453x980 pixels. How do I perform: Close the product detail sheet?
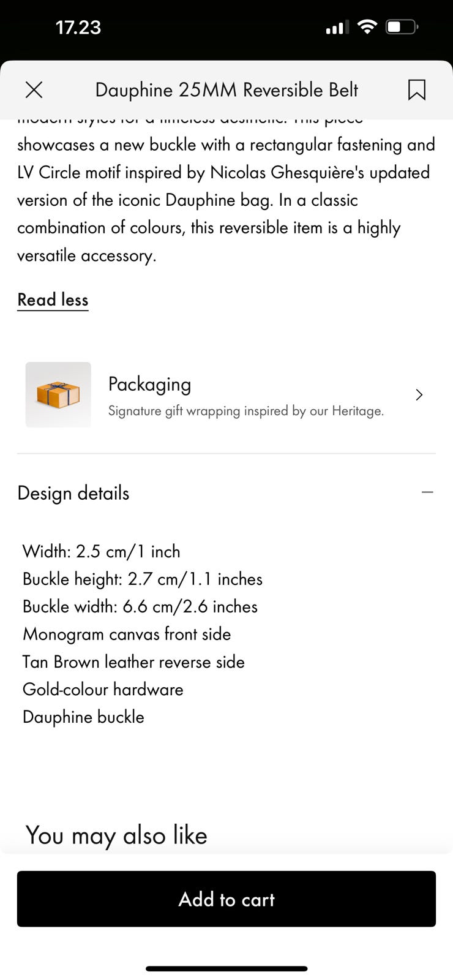34,90
